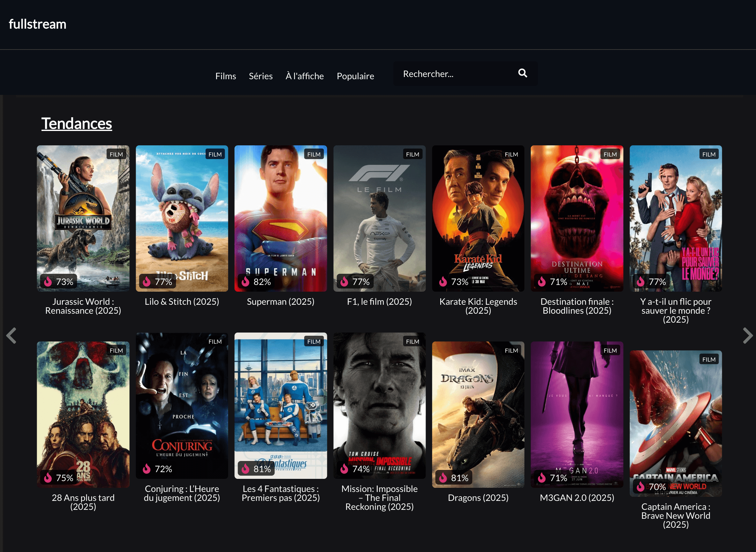
Task: Click the FILM badge on the Conjuring poster
Action: click(215, 341)
